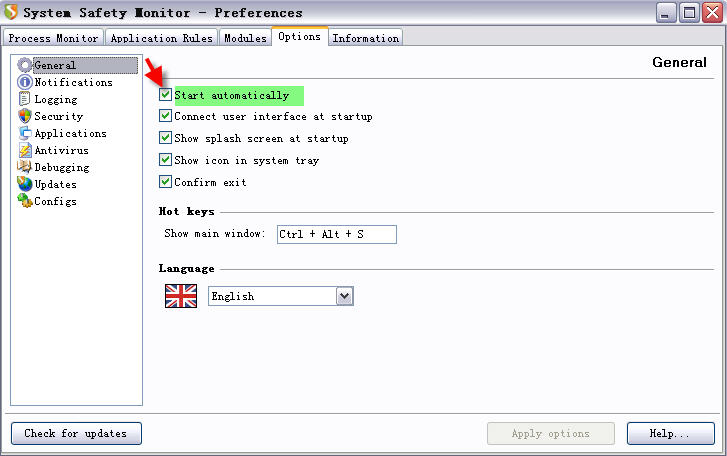Switch to the Process Monitor tab
This screenshot has width=727, height=456.
click(x=53, y=38)
